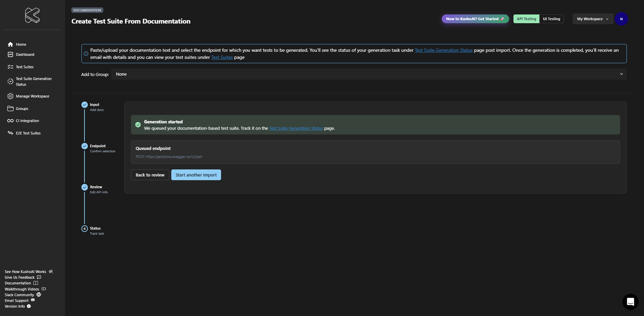Click See How KushoAI Works link
Image resolution: width=644 pixels, height=316 pixels.
[x=25, y=272]
